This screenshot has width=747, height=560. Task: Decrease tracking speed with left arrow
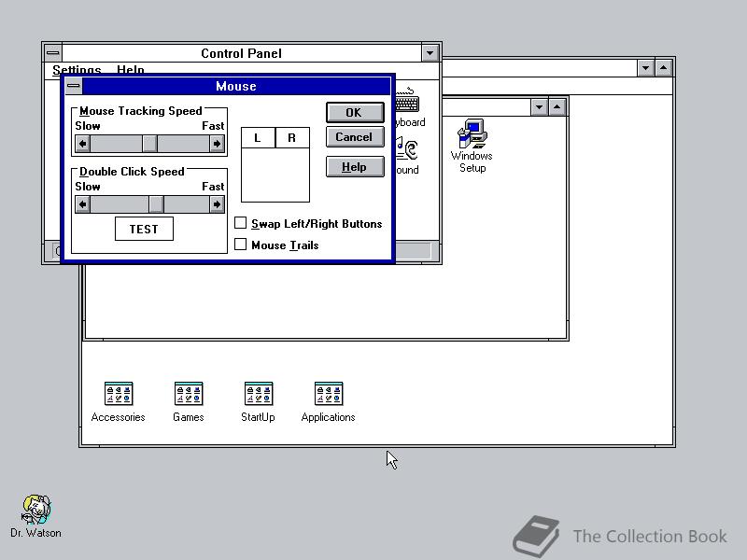(x=83, y=144)
